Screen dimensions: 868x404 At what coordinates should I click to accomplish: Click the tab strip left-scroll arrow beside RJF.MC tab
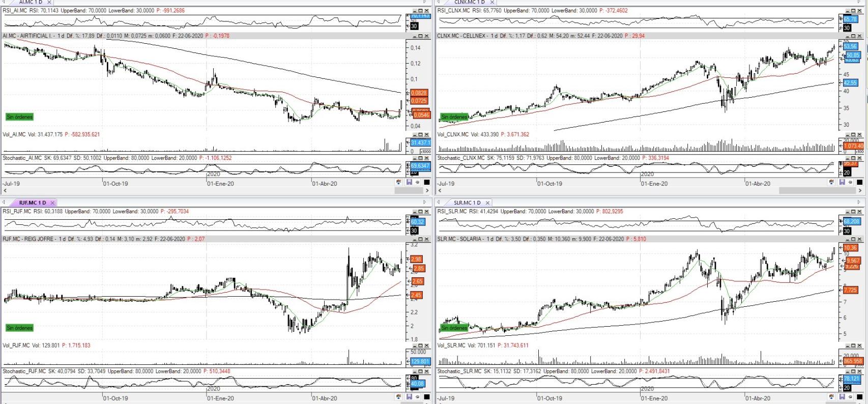[x=4, y=202]
